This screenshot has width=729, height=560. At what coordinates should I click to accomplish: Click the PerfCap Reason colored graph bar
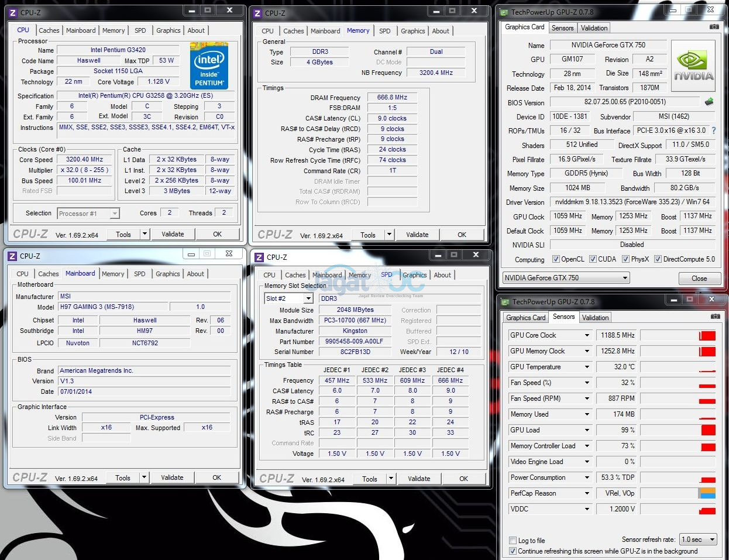tap(707, 493)
